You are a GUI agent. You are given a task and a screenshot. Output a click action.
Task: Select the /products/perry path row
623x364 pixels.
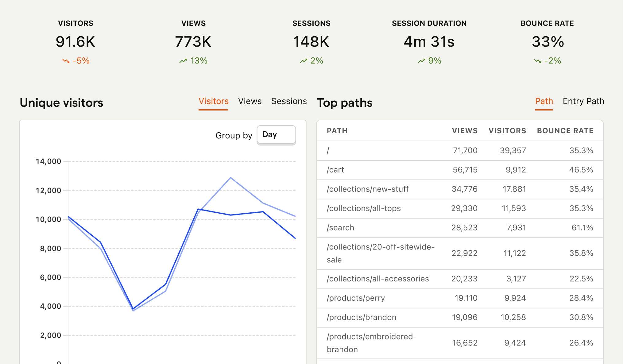click(x=356, y=298)
